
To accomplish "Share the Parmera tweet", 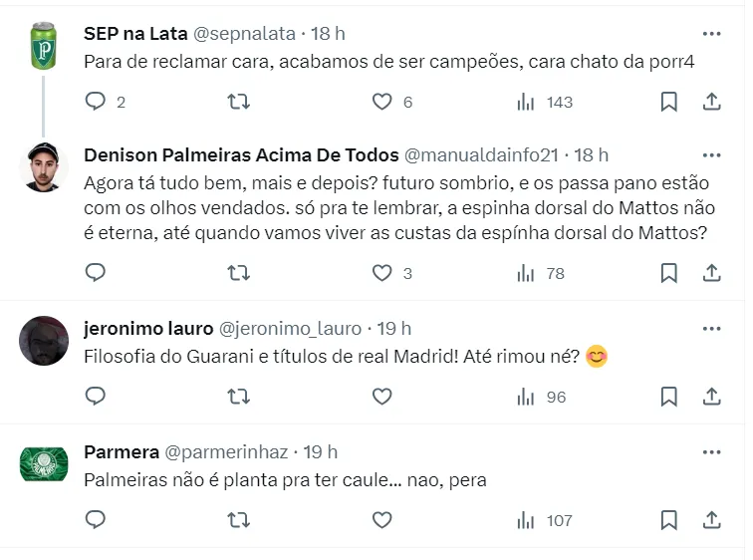I will click(x=712, y=520).
